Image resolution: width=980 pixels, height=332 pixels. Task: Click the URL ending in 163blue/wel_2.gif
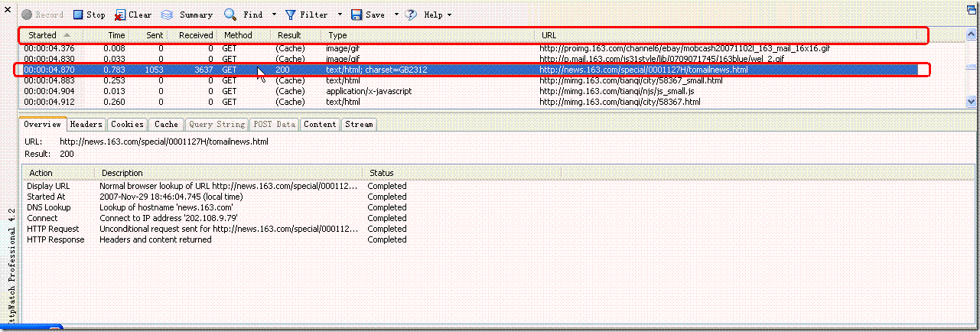[663, 59]
